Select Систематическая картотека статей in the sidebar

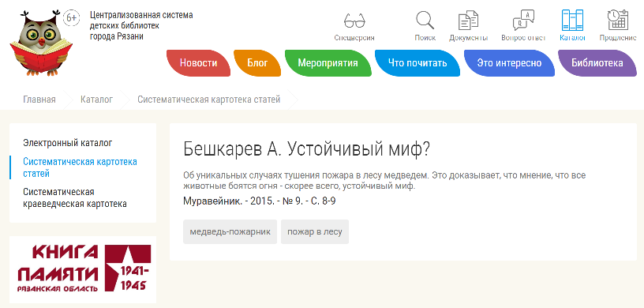tap(80, 167)
